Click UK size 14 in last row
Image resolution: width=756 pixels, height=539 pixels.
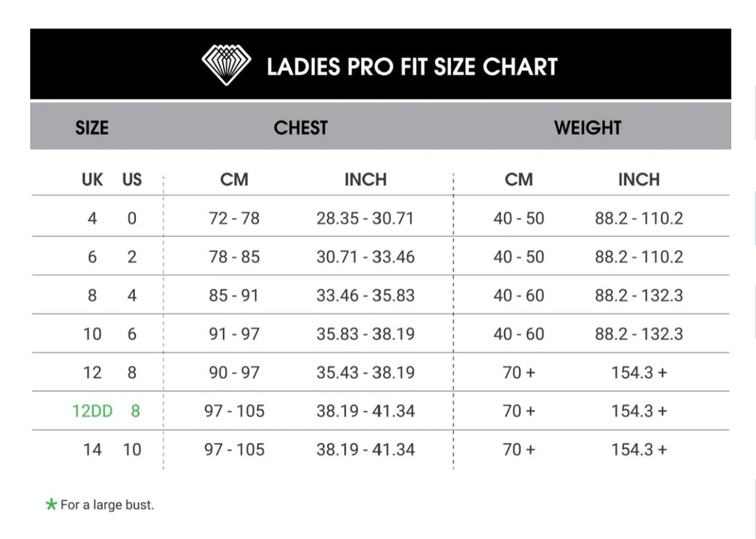pyautogui.click(x=92, y=450)
